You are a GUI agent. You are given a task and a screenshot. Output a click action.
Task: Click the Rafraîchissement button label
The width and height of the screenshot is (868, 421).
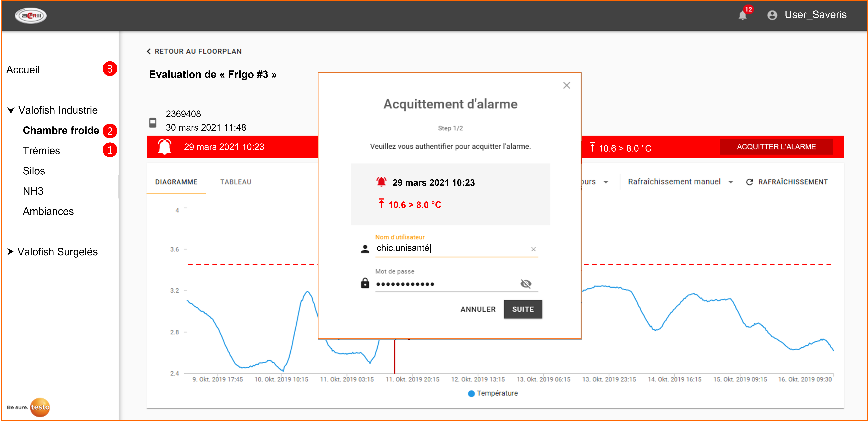click(x=793, y=182)
